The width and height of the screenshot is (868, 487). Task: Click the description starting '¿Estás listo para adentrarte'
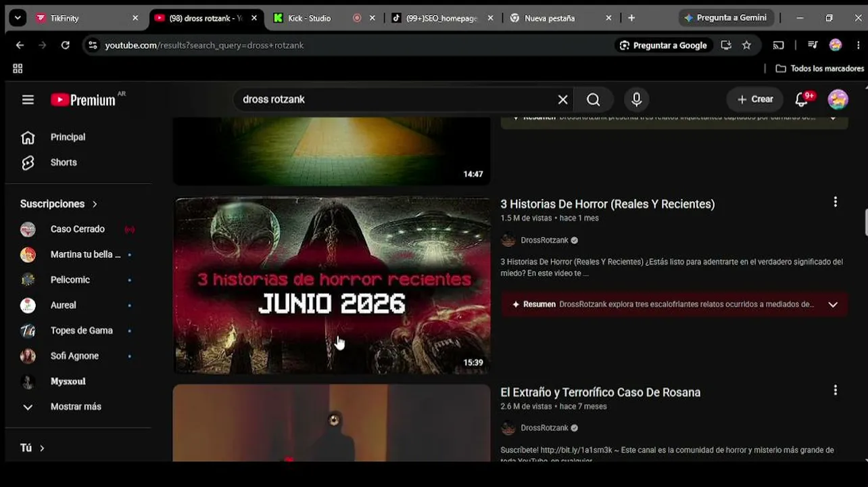671,267
